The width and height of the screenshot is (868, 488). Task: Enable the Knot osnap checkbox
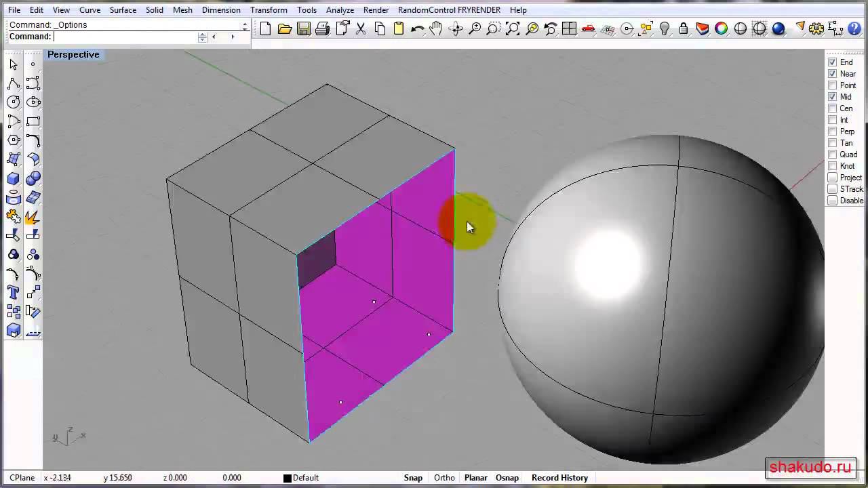833,166
